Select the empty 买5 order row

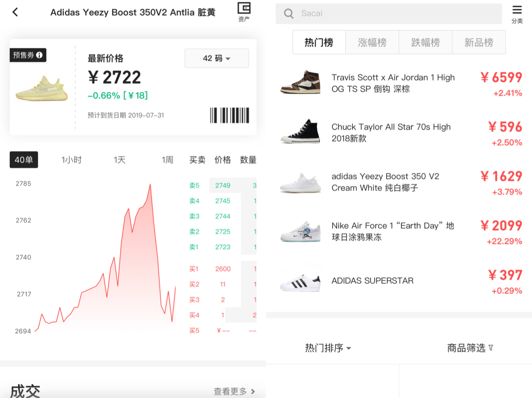coord(223,331)
